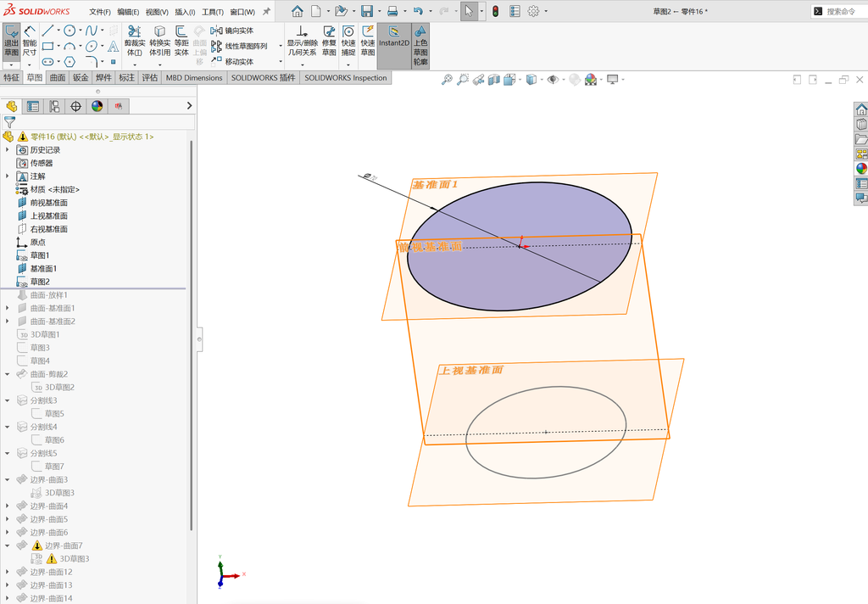Switch to the 钣金 ribbon tab
Viewport: 868px width, 604px height.
81,77
